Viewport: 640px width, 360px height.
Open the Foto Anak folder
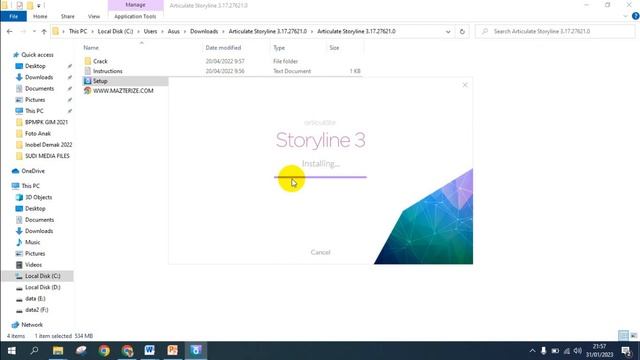38,133
